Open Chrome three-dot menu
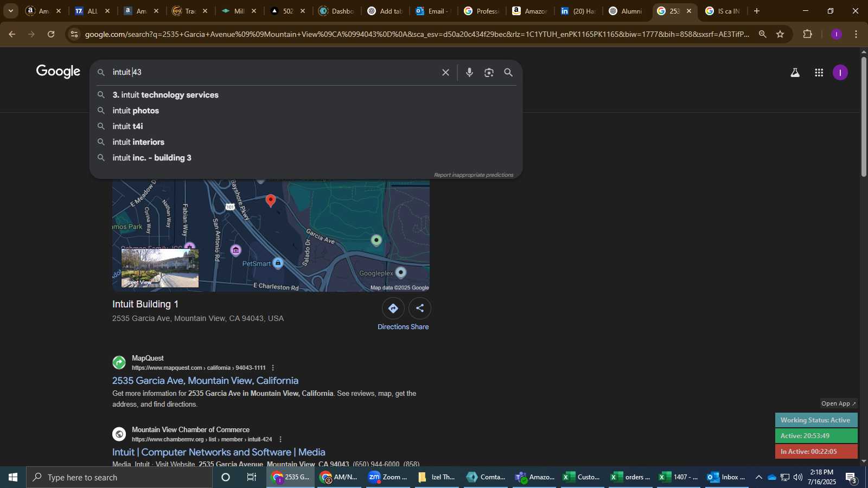868x488 pixels. click(x=856, y=34)
